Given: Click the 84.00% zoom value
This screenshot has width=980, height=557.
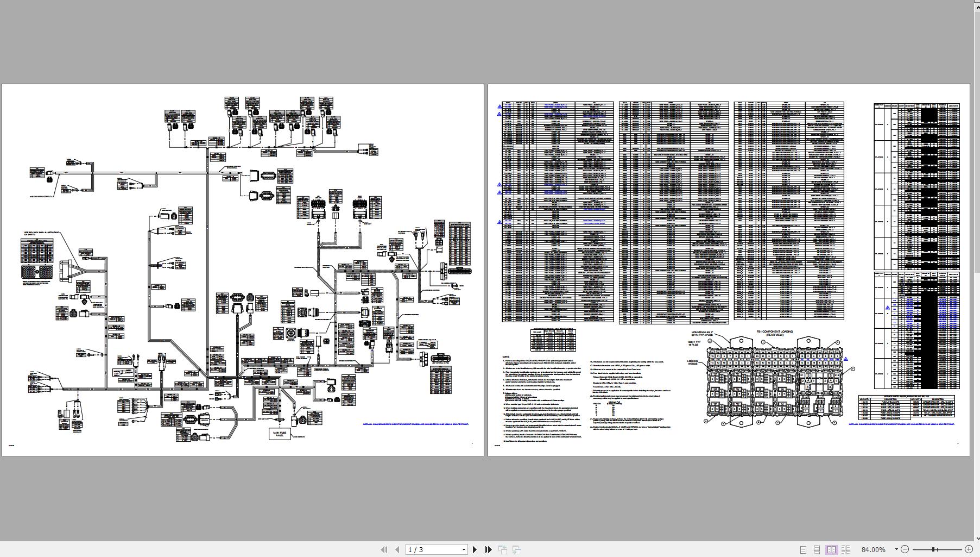Looking at the screenshot, I should pyautogui.click(x=874, y=549).
